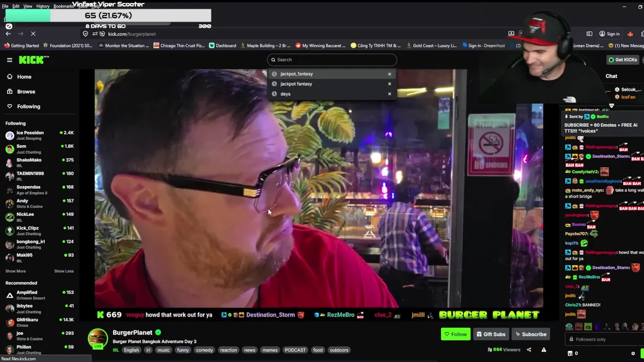
Task: Open recommended channel Amplified
Action: click(39, 295)
